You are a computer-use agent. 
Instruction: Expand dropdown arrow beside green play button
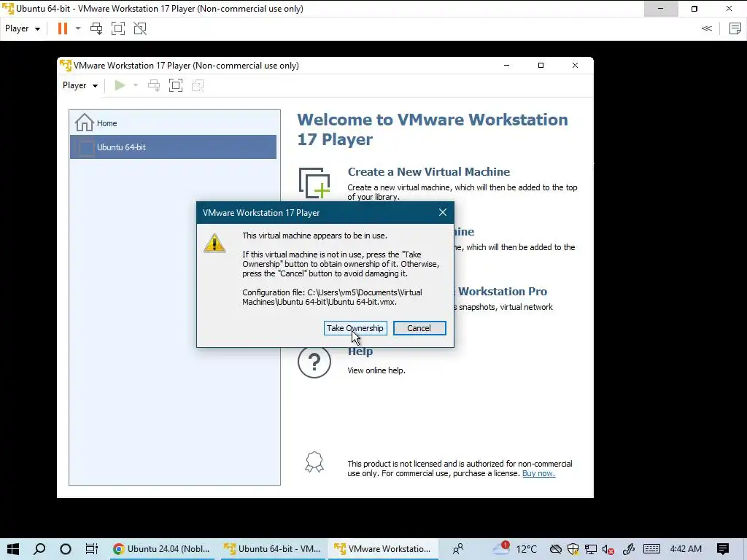pyautogui.click(x=135, y=85)
